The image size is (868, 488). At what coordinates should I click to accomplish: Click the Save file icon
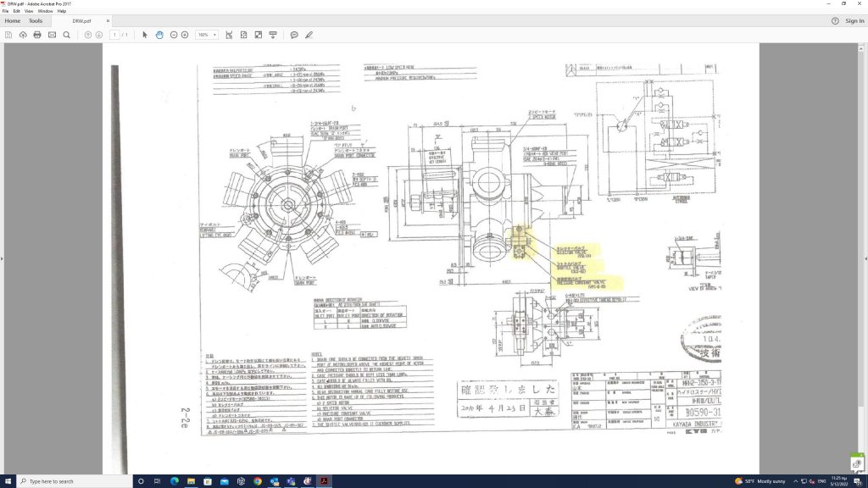tap(8, 35)
